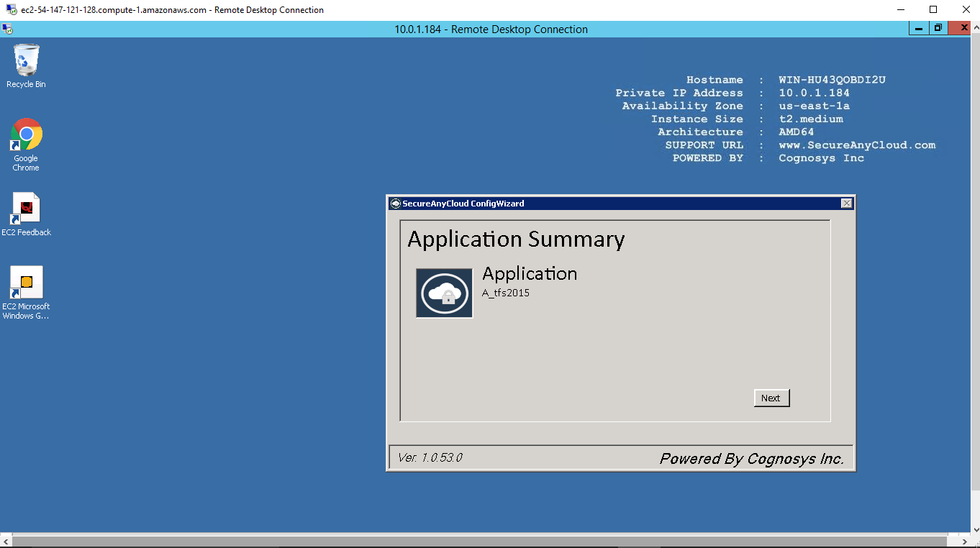The image size is (980, 548).
Task: Click the horizontal scrollbar left arrow
Action: 6,541
